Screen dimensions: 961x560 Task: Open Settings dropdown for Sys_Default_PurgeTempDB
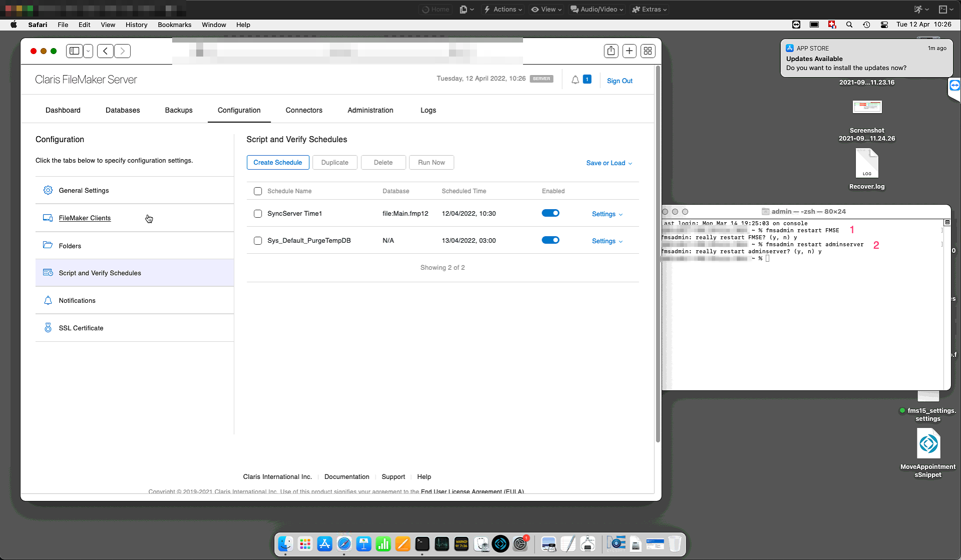pos(607,241)
